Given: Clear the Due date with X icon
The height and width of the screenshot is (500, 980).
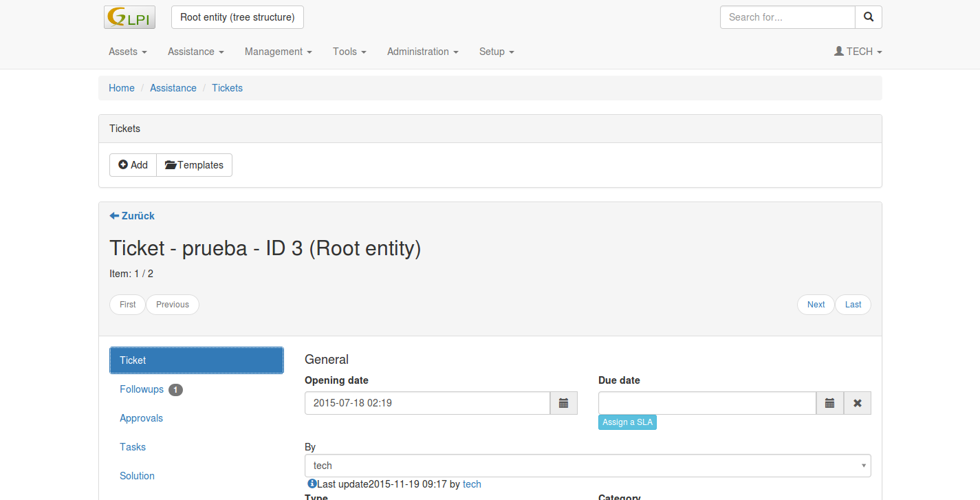Looking at the screenshot, I should pos(857,403).
